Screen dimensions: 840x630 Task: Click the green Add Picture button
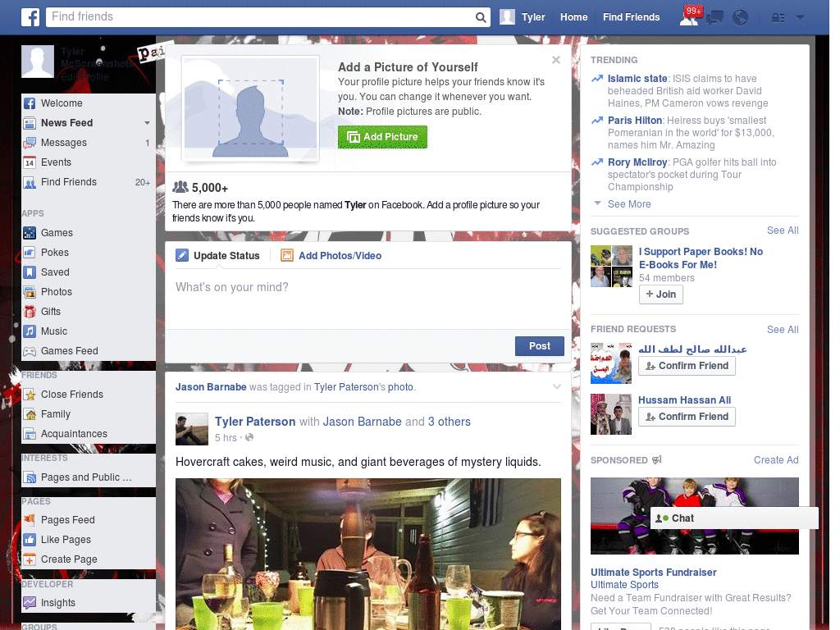tap(382, 137)
